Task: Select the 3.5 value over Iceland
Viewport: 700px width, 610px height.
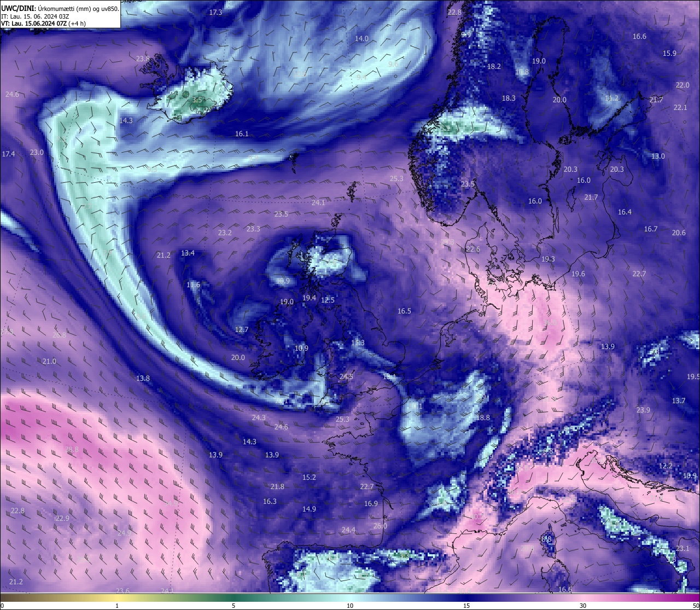Action: [x=197, y=100]
